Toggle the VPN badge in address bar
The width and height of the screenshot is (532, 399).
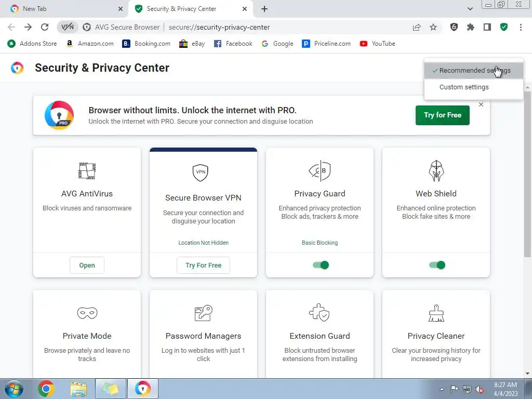click(67, 27)
